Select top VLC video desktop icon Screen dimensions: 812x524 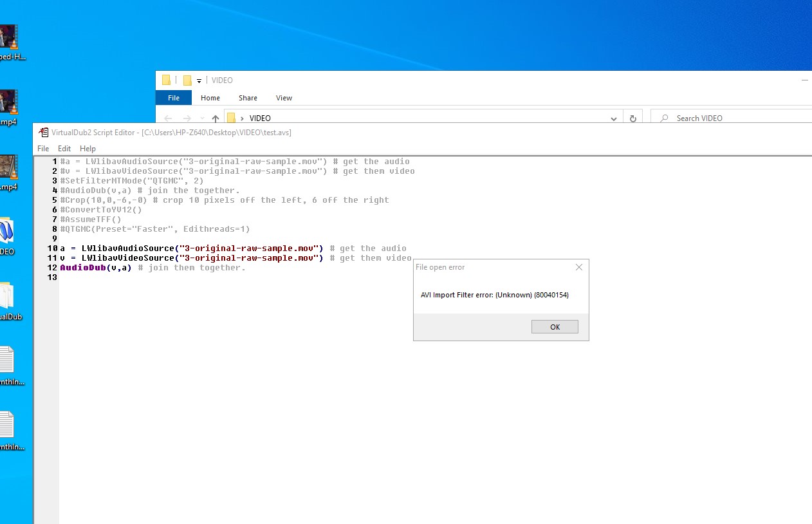coord(8,37)
